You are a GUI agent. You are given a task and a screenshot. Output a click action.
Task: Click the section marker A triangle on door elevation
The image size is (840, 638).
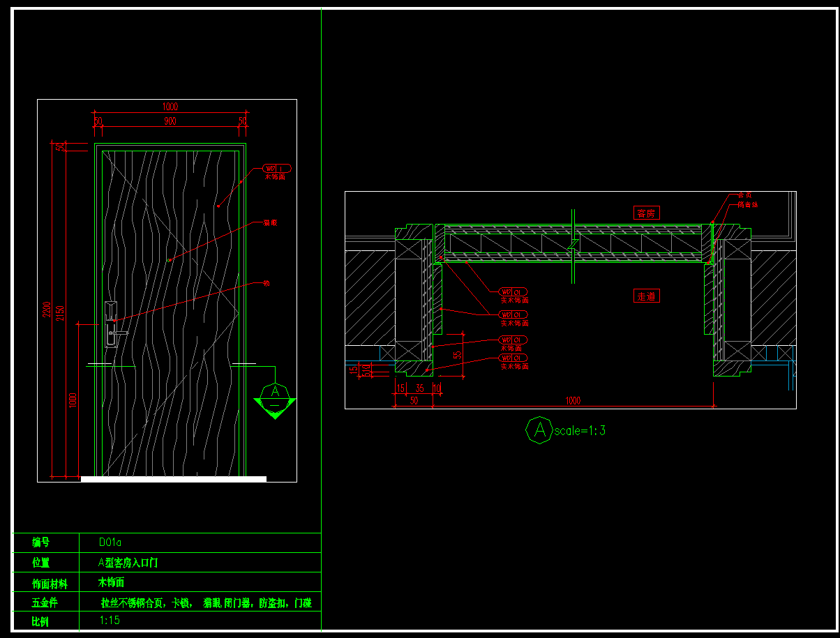[x=275, y=401]
